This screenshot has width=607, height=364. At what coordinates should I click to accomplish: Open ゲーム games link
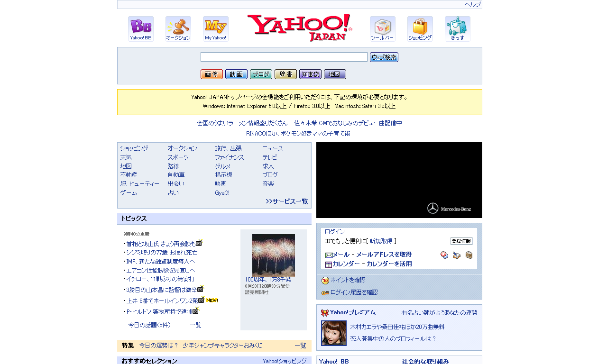pos(129,193)
